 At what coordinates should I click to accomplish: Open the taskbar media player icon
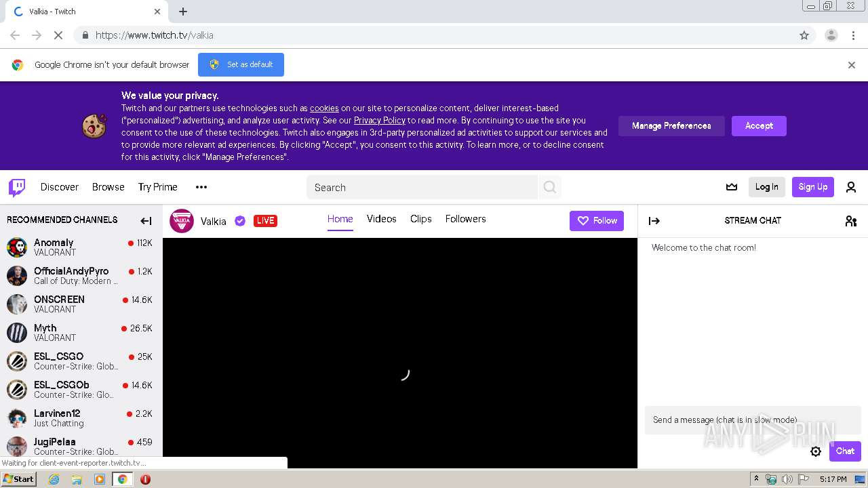[x=100, y=479]
